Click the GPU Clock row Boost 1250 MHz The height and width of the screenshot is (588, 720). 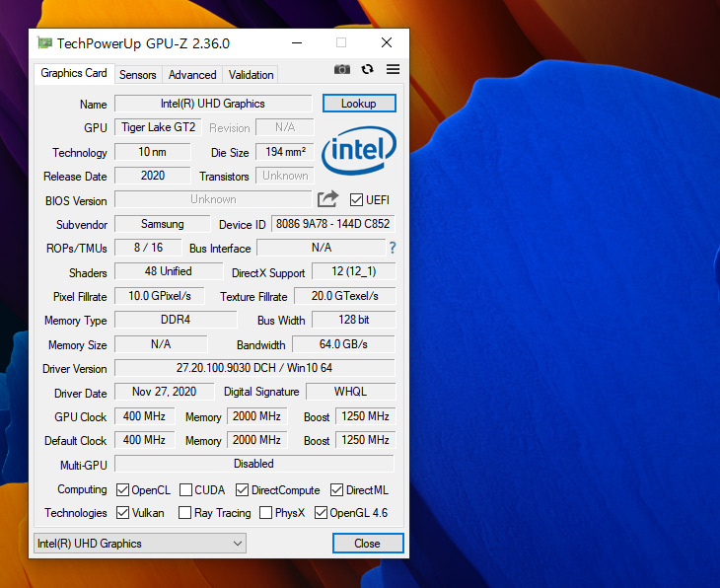click(x=365, y=416)
